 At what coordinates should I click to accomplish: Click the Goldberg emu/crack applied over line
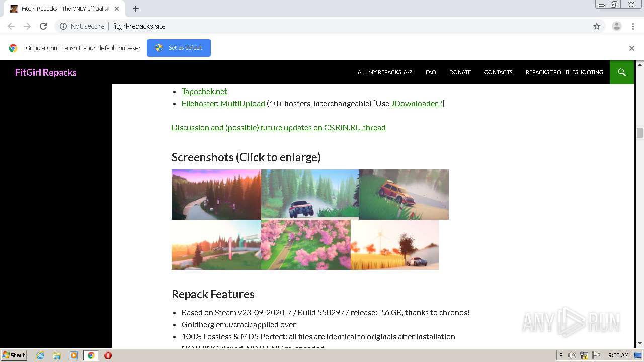point(238,324)
